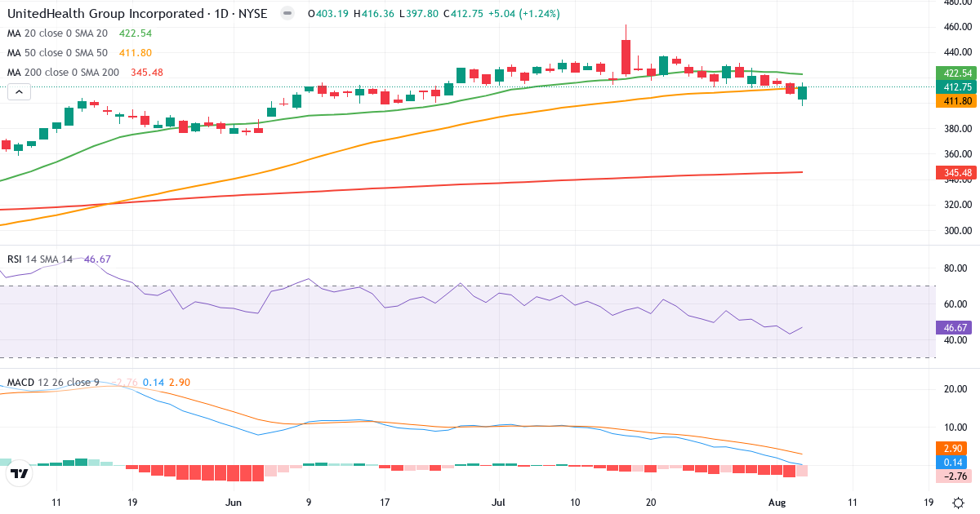The width and height of the screenshot is (980, 514).
Task: Click the Jul label on the time axis
Action: pyautogui.click(x=499, y=502)
